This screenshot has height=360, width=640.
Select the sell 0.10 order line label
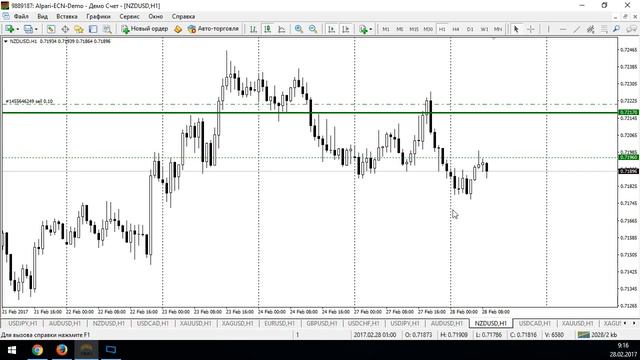point(29,101)
